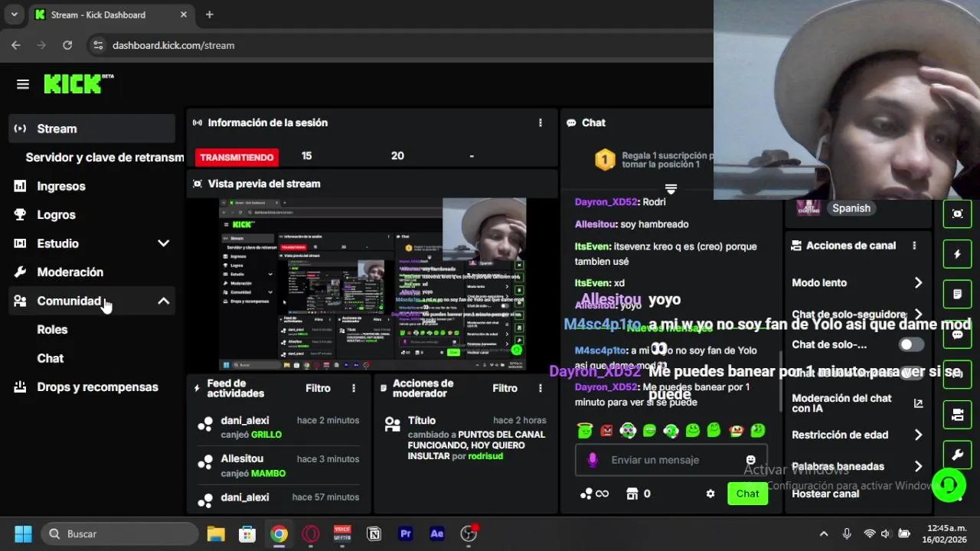Insert the angry red emote
980x551 pixels.
coord(606,430)
